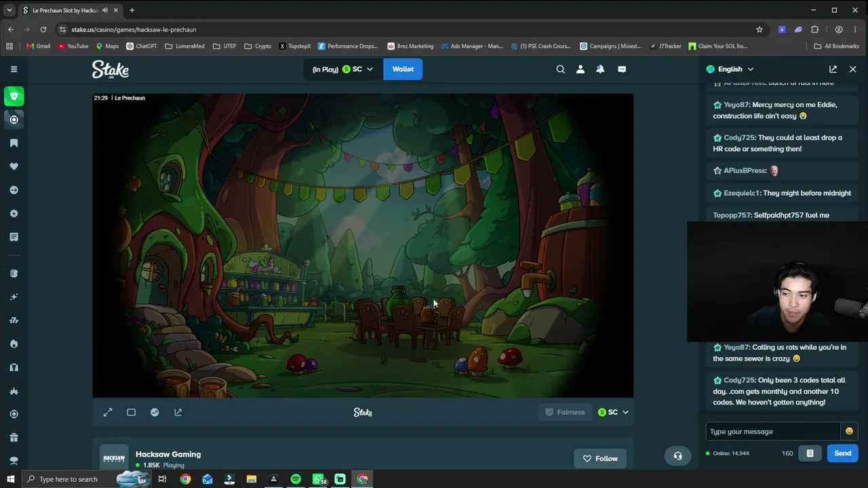Click the sparkle star icon in sidebar

[x=14, y=297]
